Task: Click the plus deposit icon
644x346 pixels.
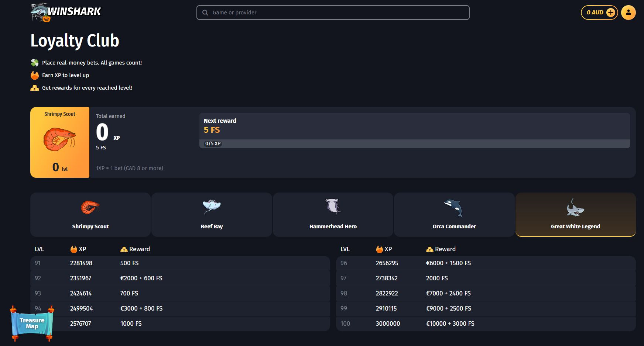Action: [611, 13]
